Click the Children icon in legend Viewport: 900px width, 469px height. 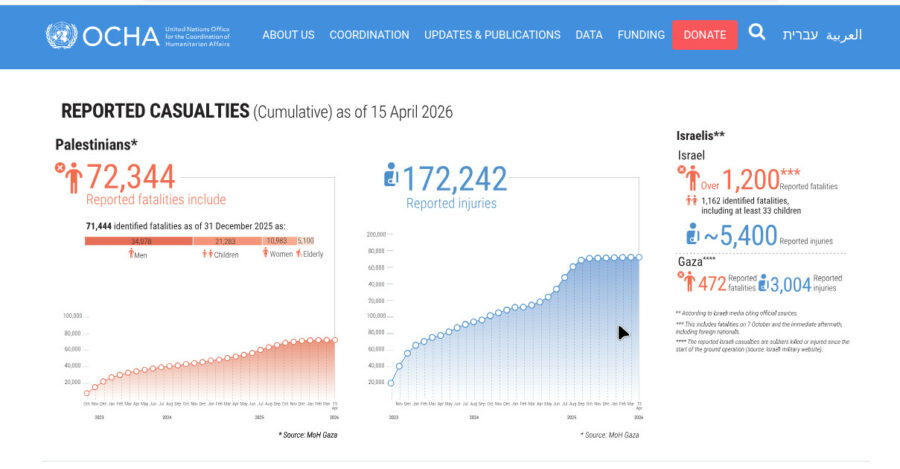208,254
